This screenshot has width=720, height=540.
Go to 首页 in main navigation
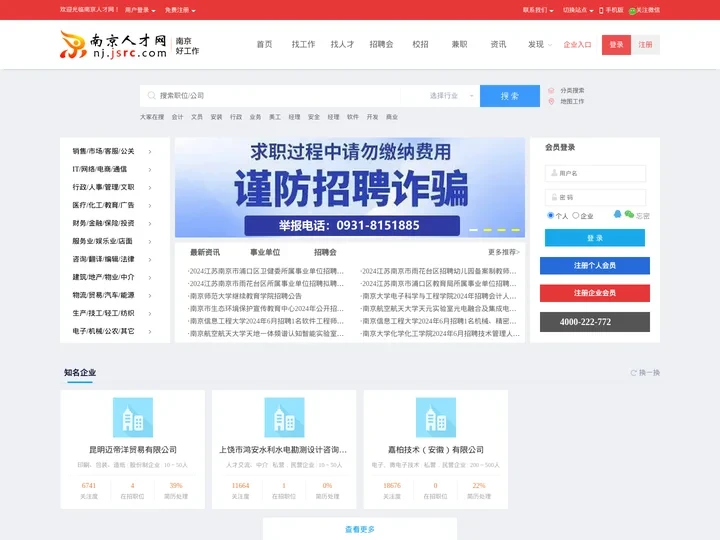(264, 45)
